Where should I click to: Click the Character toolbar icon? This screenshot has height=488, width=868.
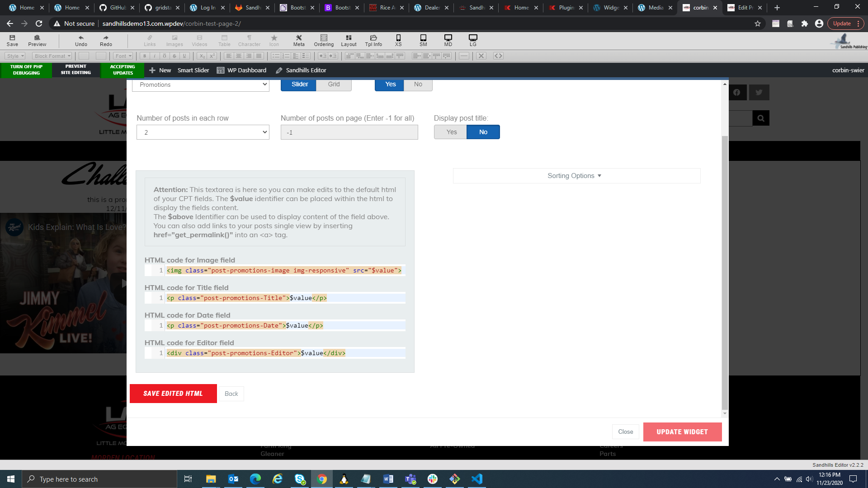pos(249,40)
